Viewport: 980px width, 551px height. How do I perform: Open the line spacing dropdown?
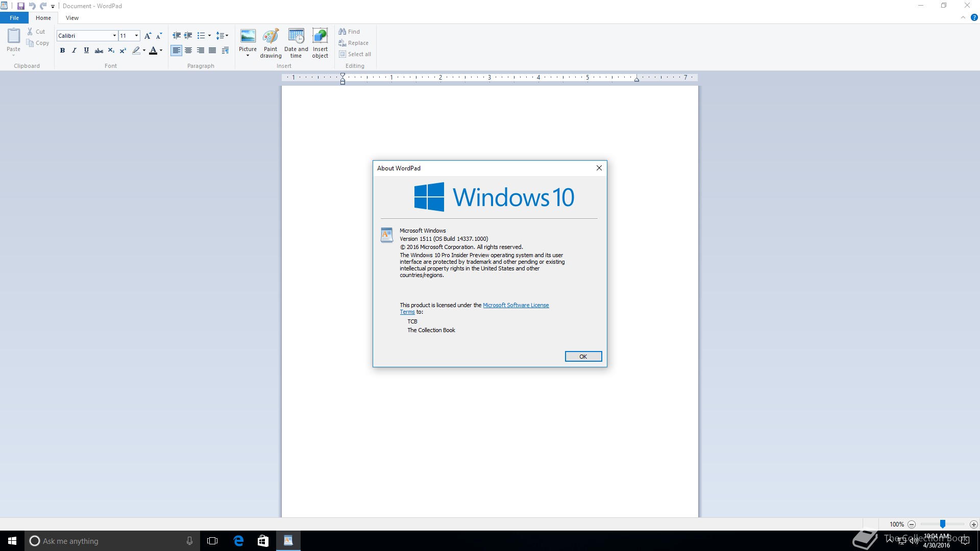pos(222,36)
